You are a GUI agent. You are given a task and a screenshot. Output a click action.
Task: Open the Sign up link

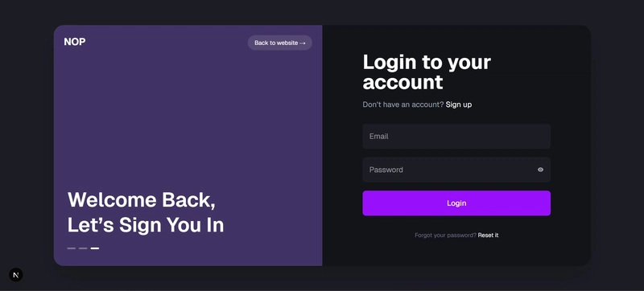click(459, 105)
